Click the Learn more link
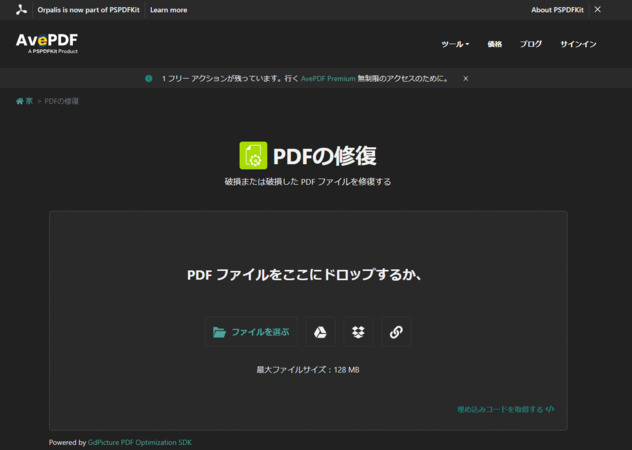632x450 pixels. click(x=168, y=9)
